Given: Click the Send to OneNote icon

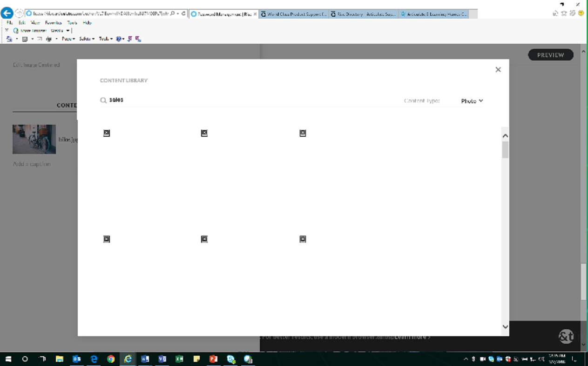Looking at the screenshot, I should tap(129, 39).
